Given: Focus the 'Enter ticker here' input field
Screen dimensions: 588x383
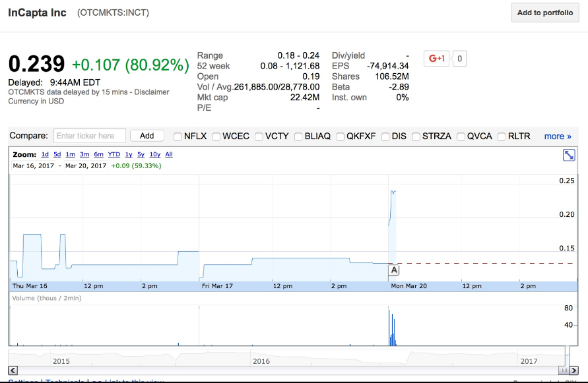Looking at the screenshot, I should point(89,136).
